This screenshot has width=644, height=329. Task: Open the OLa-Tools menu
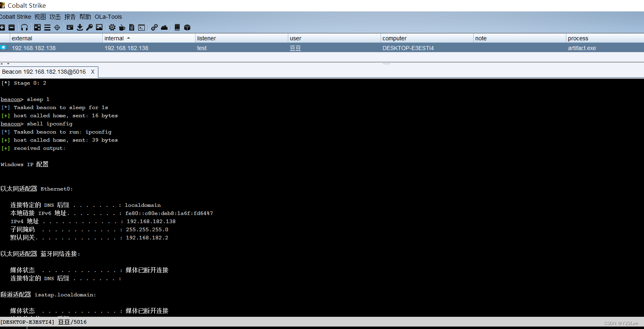(108, 17)
